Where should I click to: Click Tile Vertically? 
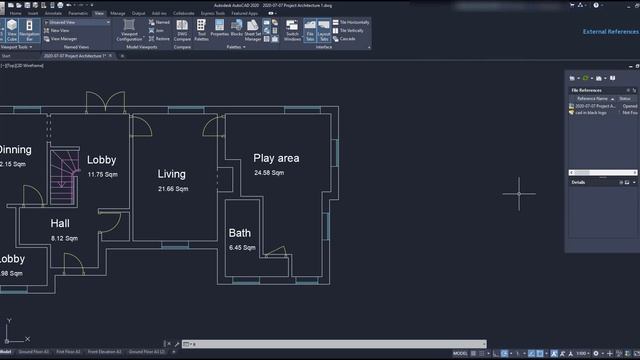click(x=348, y=31)
